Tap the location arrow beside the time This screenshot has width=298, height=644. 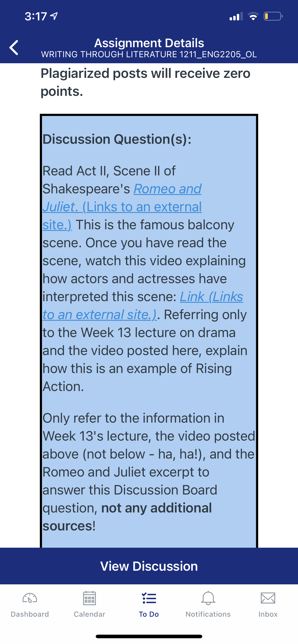54,16
